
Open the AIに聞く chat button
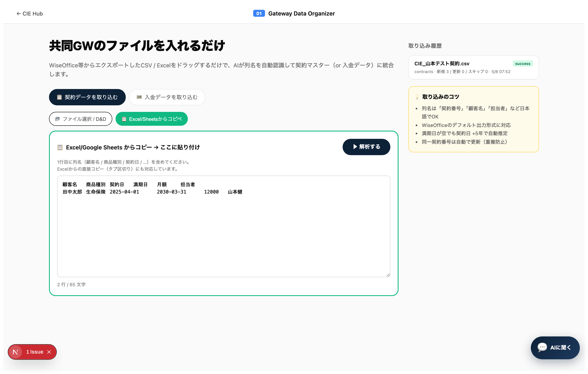[555, 347]
